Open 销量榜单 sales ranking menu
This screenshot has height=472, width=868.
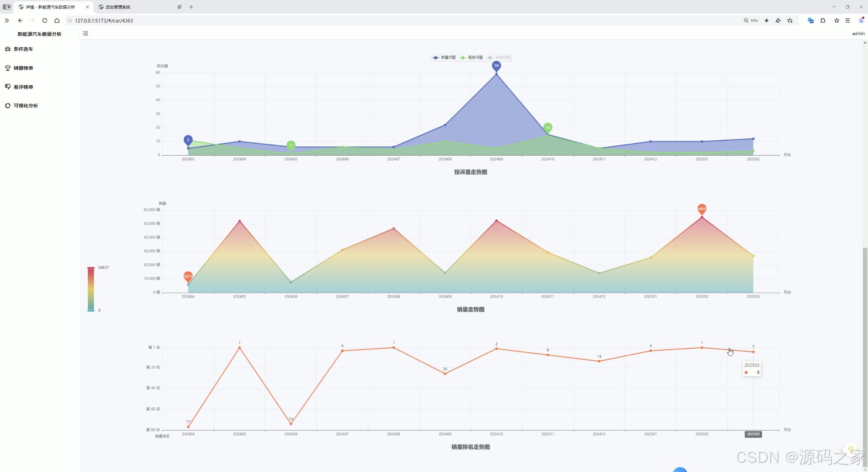click(x=23, y=68)
